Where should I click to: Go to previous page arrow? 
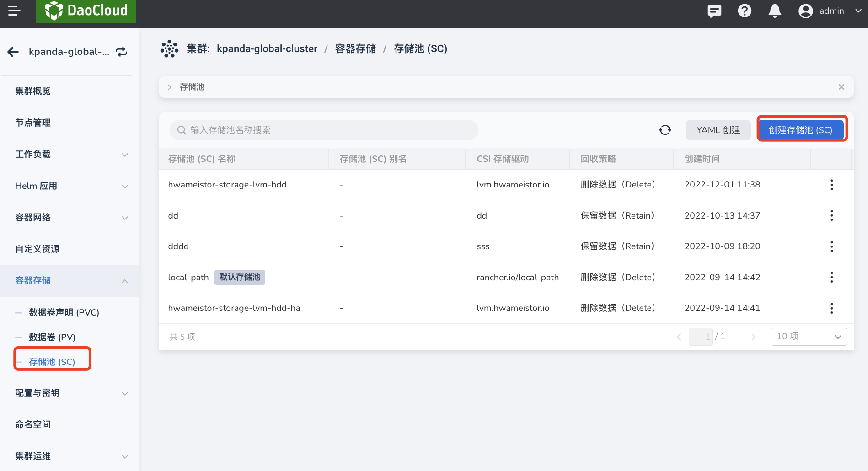pyautogui.click(x=679, y=337)
